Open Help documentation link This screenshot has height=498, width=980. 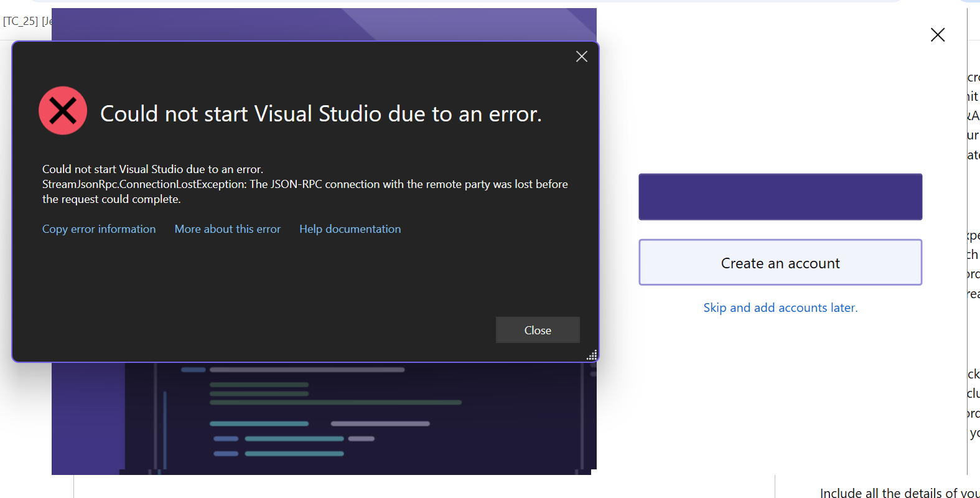[350, 229]
